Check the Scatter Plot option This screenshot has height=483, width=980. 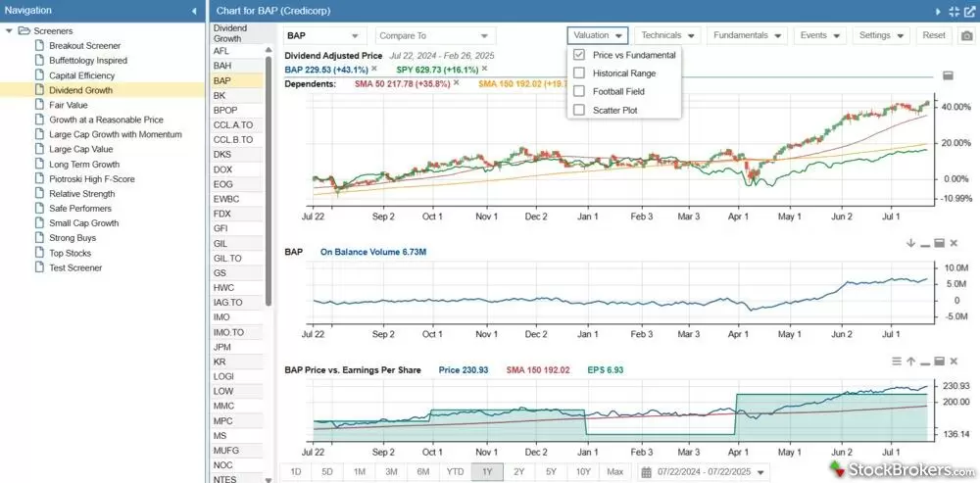[579, 110]
